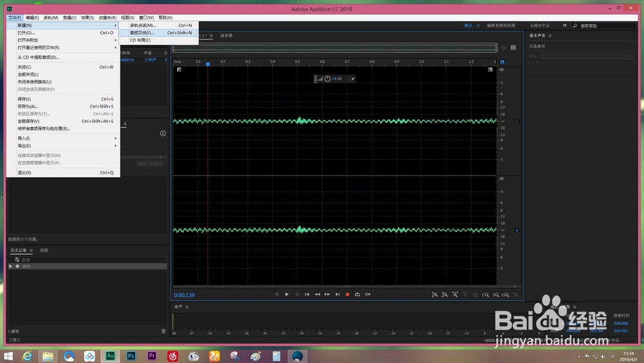Image resolution: width=644 pixels, height=363 pixels.
Task: Click the Pause transport button
Action: 297,295
